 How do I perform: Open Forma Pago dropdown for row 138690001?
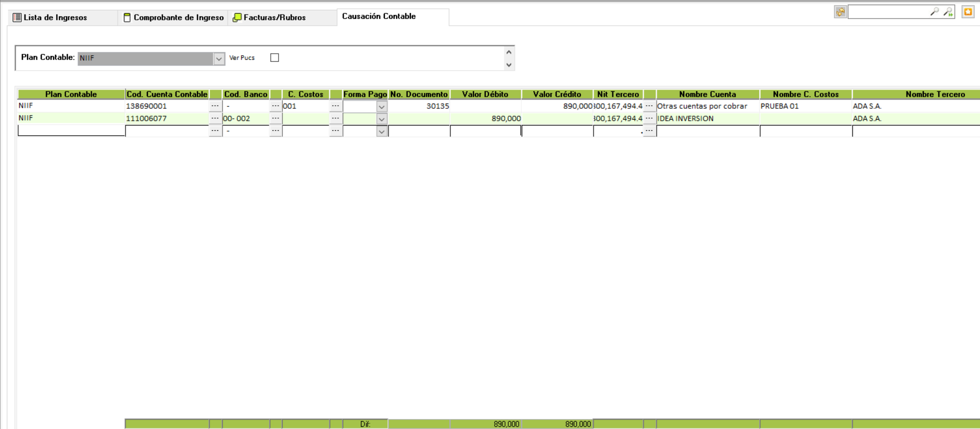pos(382,107)
